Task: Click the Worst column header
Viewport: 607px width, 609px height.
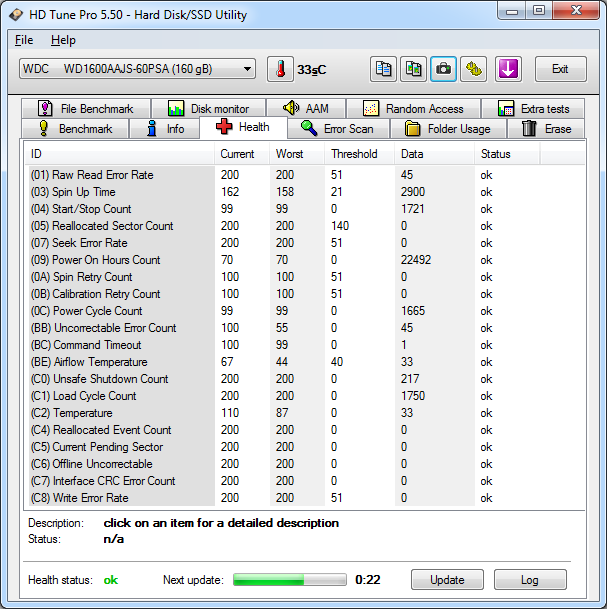Action: [x=297, y=154]
